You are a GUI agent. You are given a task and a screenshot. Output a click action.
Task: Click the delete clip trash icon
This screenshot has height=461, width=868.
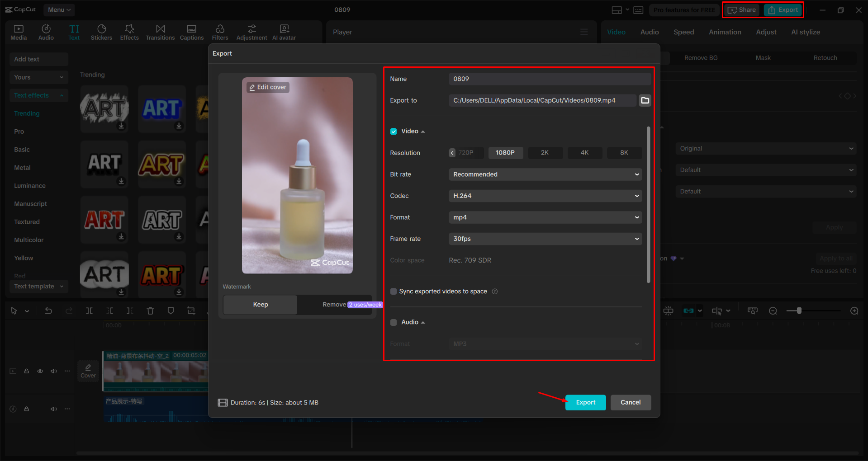[x=151, y=310]
